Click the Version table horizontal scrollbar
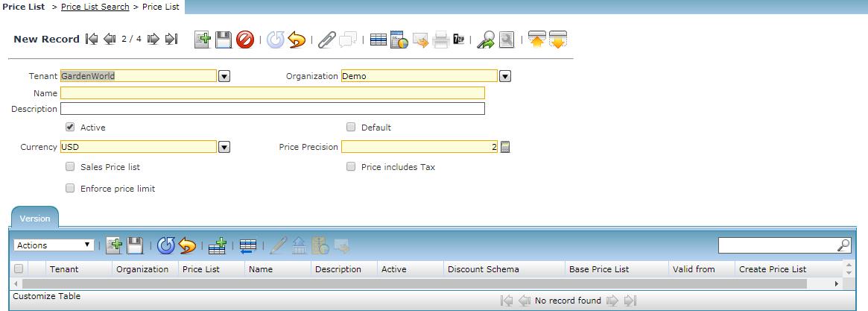 coord(414,283)
